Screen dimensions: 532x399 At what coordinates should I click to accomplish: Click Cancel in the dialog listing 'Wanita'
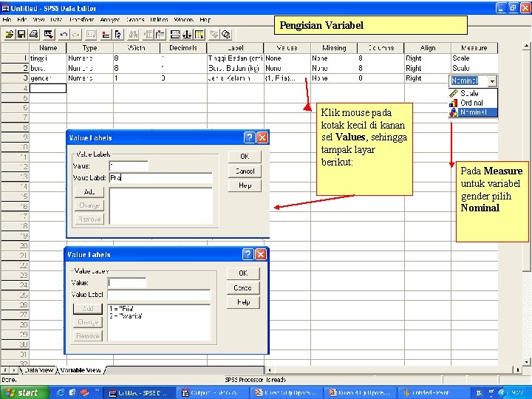tap(243, 287)
